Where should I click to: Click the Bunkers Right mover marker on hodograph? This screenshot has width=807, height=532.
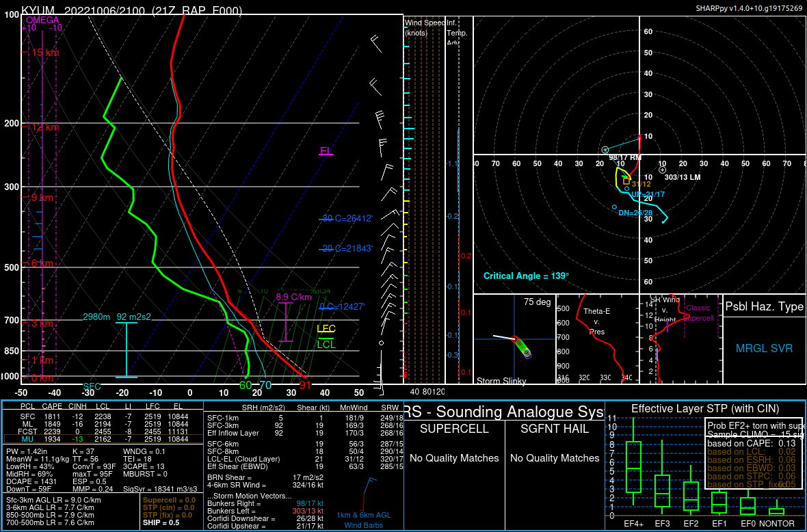(x=605, y=150)
